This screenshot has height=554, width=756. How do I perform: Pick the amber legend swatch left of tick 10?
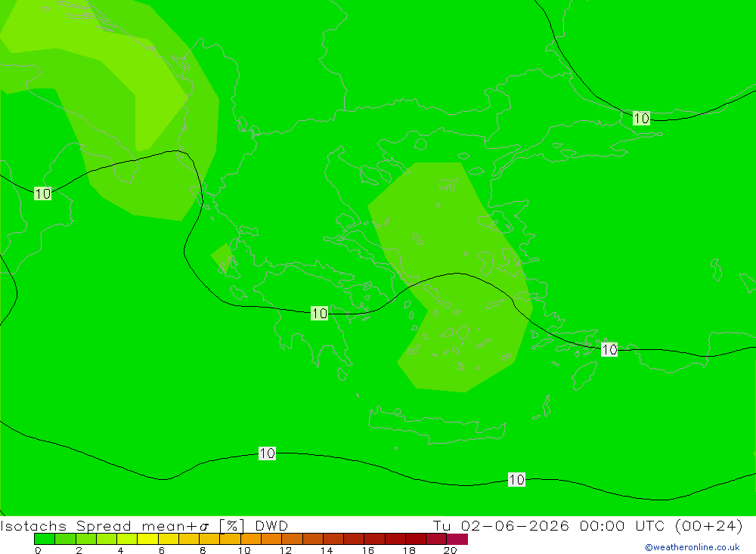tap(231, 539)
